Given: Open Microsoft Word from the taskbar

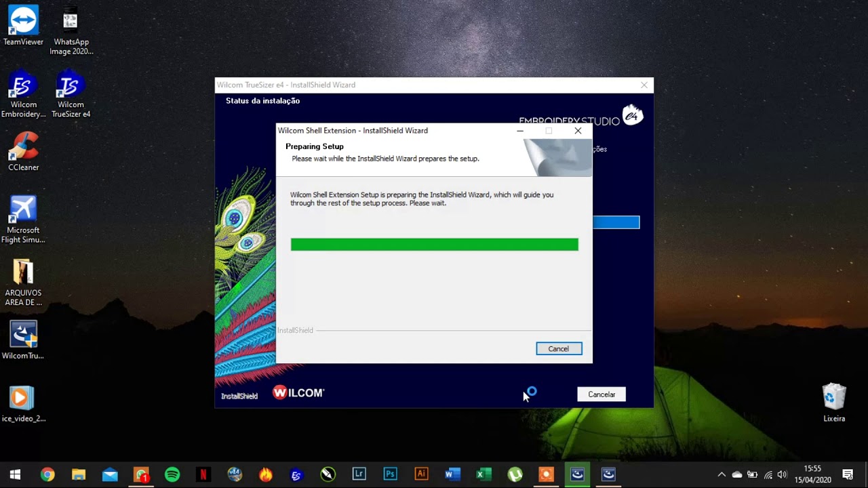Looking at the screenshot, I should 452,474.
